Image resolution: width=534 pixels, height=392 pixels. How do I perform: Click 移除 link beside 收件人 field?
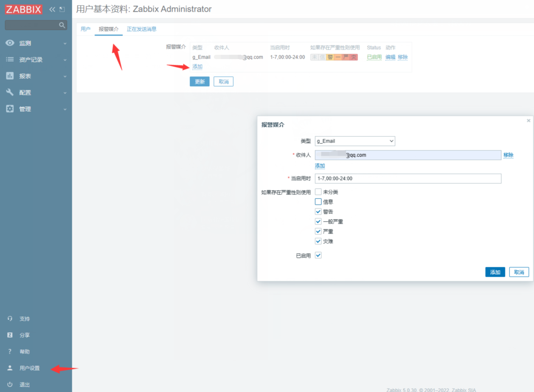[509, 155]
